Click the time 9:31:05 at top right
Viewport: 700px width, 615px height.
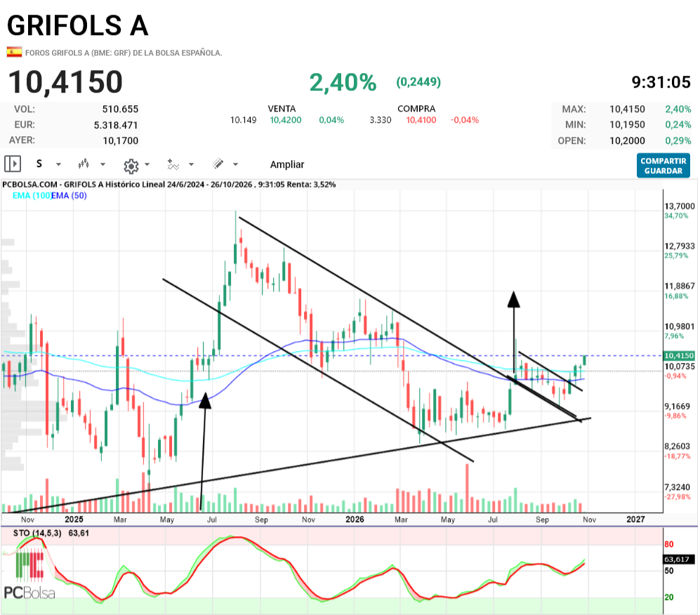[661, 82]
